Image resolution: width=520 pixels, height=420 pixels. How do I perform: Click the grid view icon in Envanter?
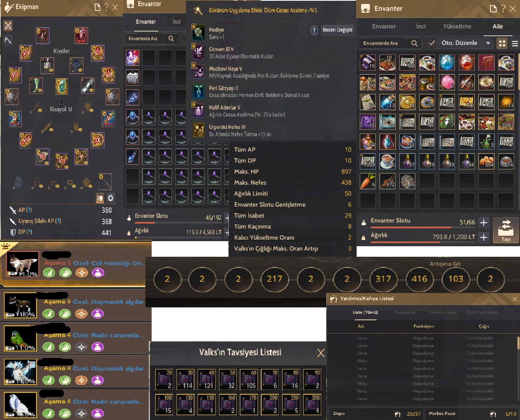pos(502,43)
